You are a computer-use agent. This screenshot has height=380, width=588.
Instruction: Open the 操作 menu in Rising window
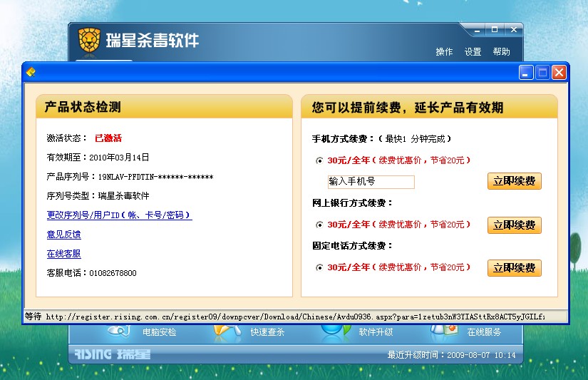pyautogui.click(x=444, y=52)
